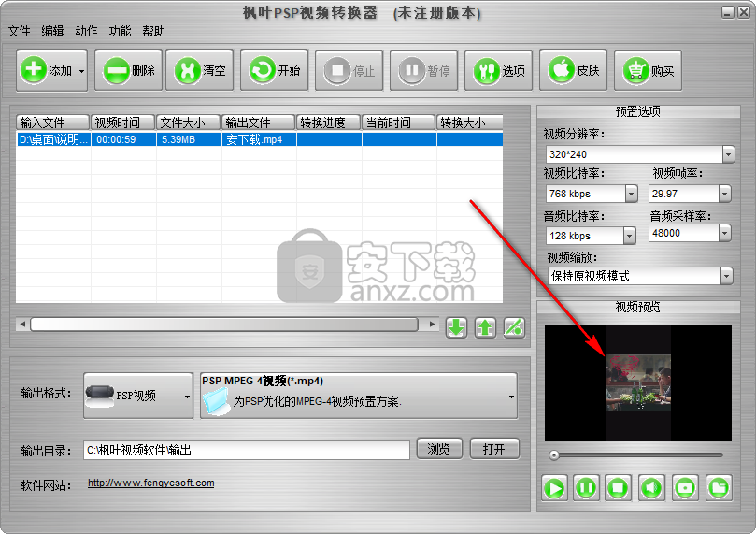Minimize the 枫叶PSP视频转换器 window
756x534 pixels.
pos(728,12)
